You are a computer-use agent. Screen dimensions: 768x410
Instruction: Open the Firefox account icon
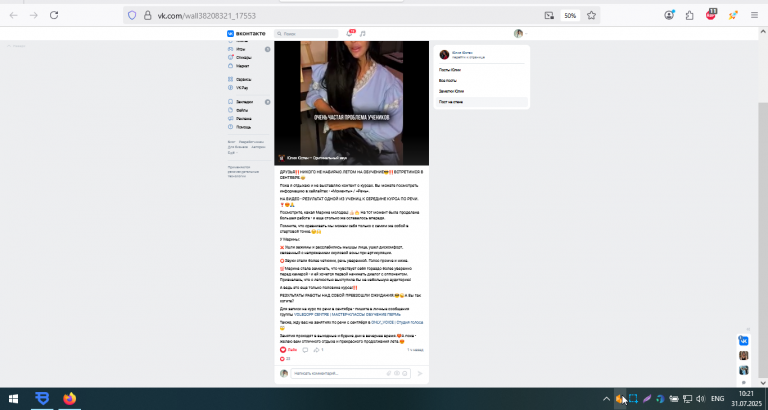(669, 15)
